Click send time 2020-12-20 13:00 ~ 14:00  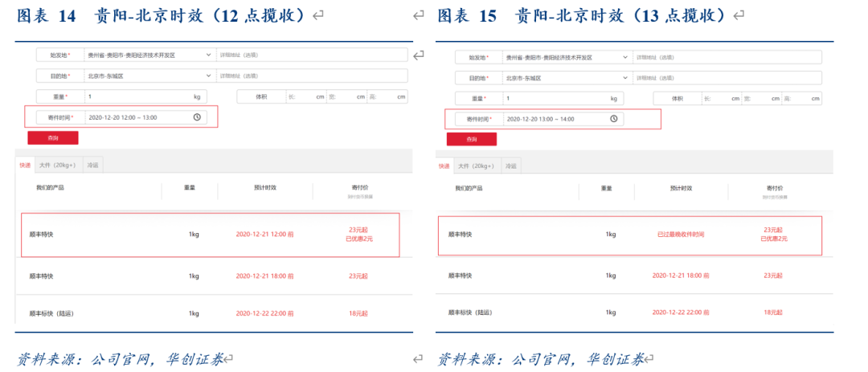pyautogui.click(x=540, y=119)
